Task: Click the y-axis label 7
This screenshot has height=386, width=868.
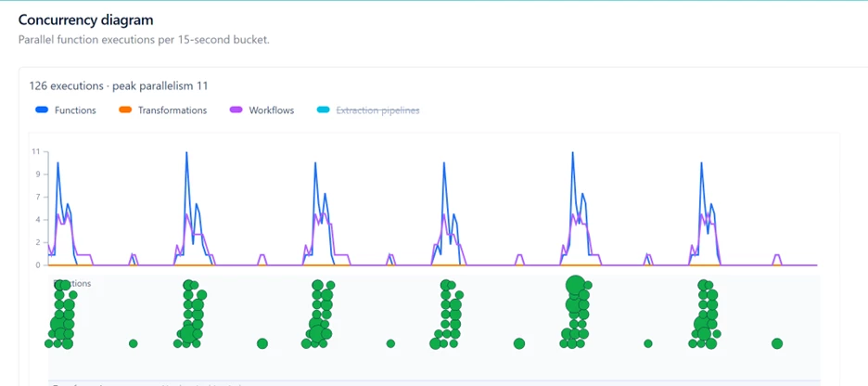Action: tap(38, 197)
